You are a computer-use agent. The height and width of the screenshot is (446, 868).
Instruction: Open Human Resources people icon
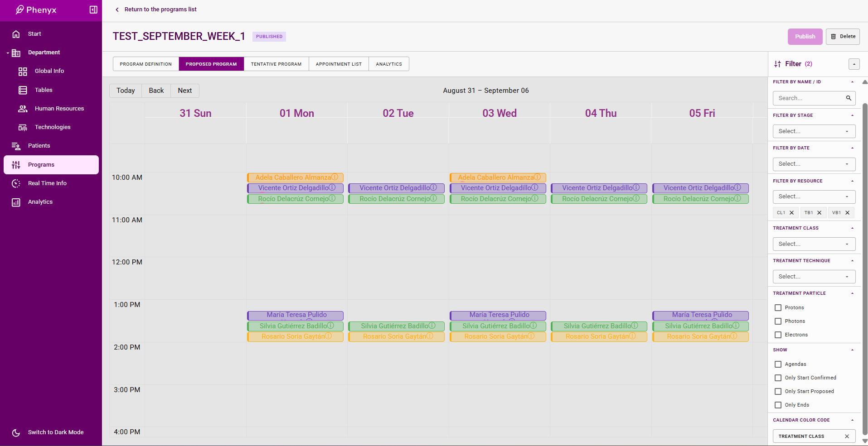point(23,109)
